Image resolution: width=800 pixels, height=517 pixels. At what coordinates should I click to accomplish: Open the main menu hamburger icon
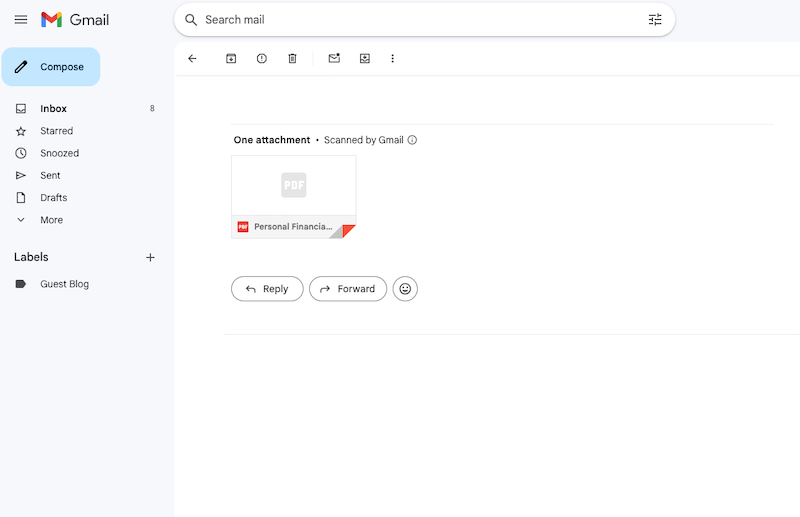21,20
